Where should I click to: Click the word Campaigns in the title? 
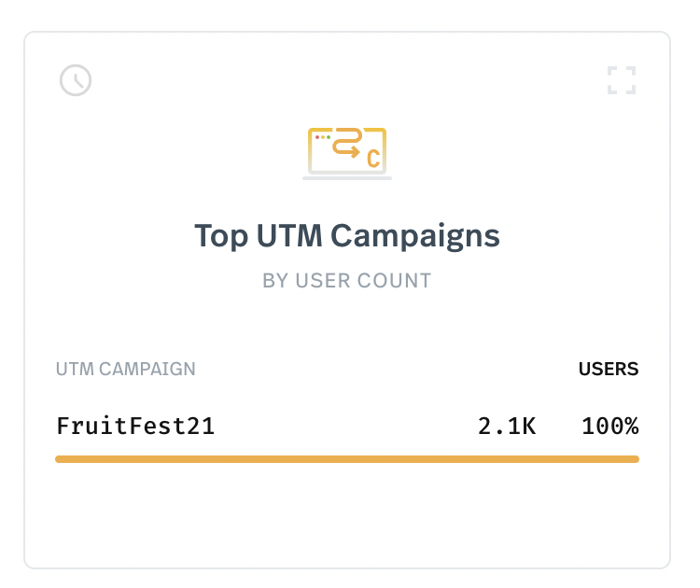tap(415, 236)
